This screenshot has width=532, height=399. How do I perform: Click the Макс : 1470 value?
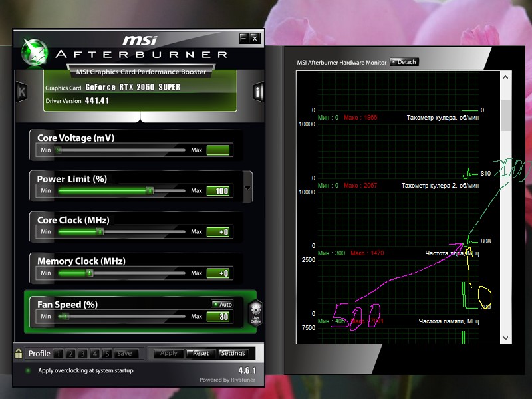367,253
